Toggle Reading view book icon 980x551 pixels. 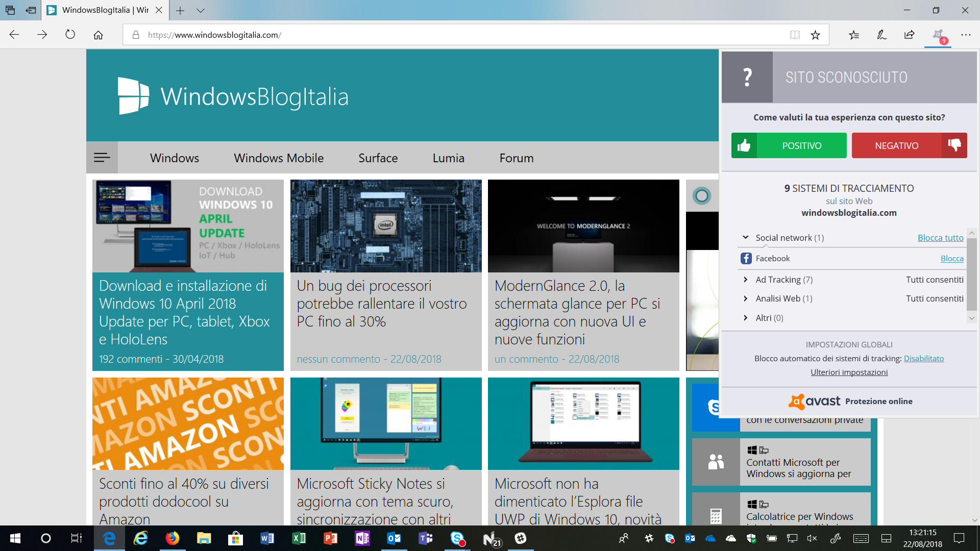(795, 35)
